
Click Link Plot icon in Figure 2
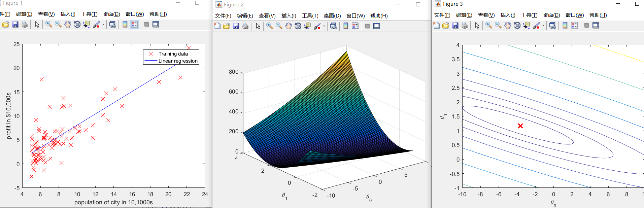(334, 26)
